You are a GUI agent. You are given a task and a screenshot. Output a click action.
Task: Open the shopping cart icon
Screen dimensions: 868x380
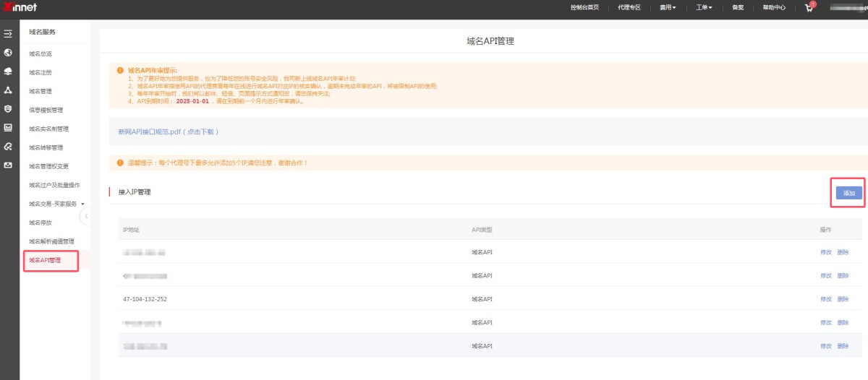[809, 8]
